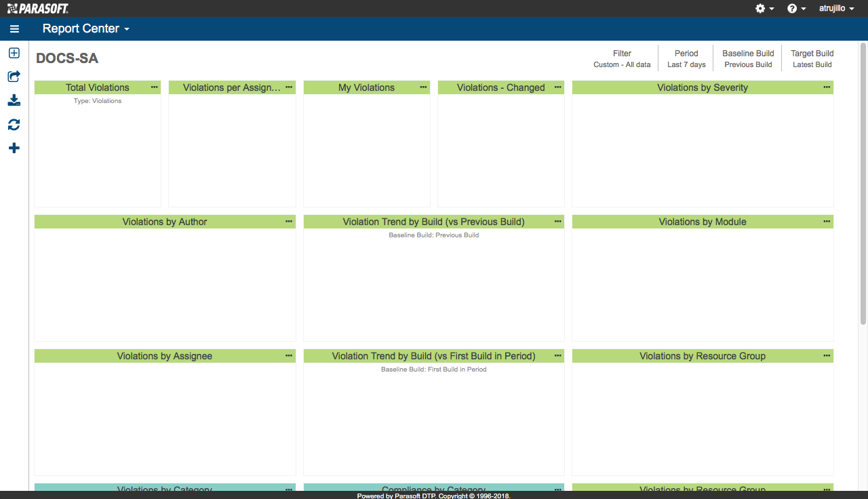Click the 'Type: Violations' text
Viewport: 868px width, 499px height.
98,101
